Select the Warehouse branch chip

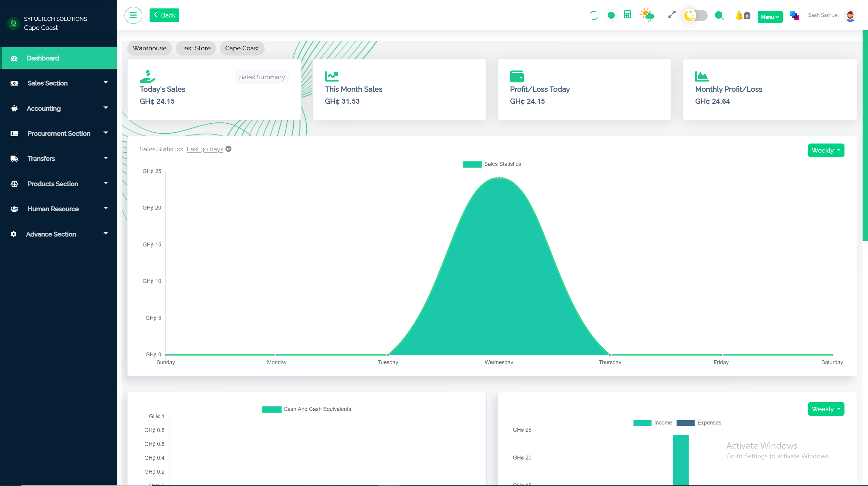pos(150,48)
